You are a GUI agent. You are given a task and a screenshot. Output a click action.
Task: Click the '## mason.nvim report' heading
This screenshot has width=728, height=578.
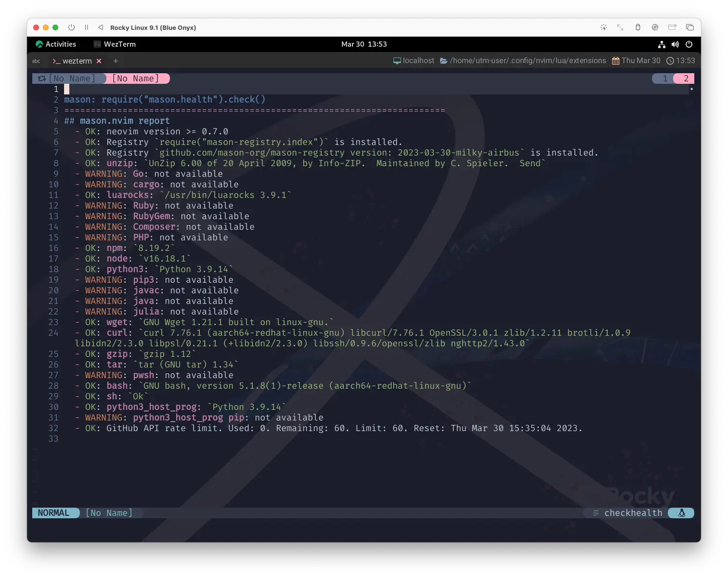pos(117,121)
